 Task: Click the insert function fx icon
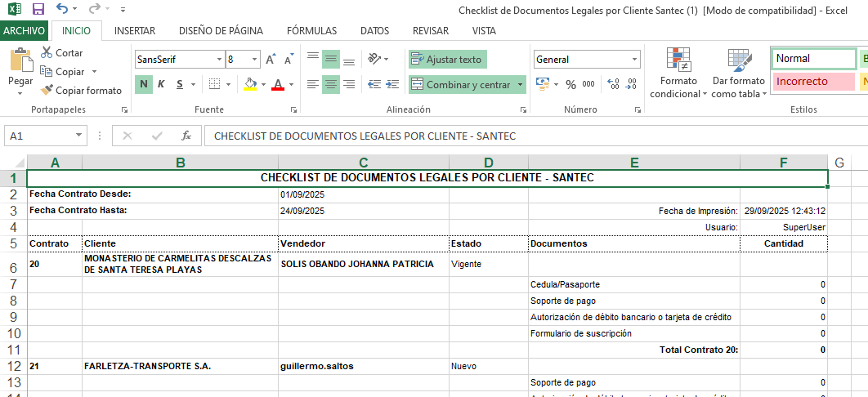tap(186, 136)
